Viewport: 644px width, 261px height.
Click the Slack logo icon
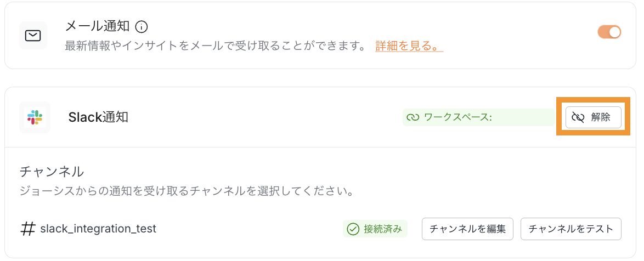tap(35, 117)
